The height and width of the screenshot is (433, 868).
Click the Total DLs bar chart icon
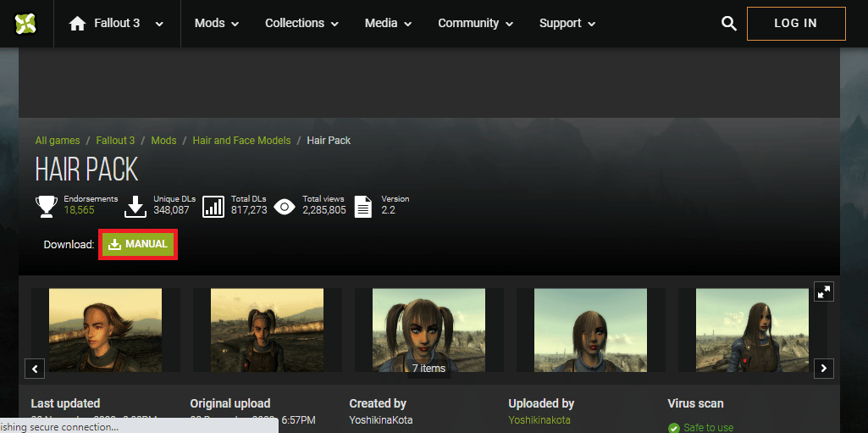coord(213,207)
